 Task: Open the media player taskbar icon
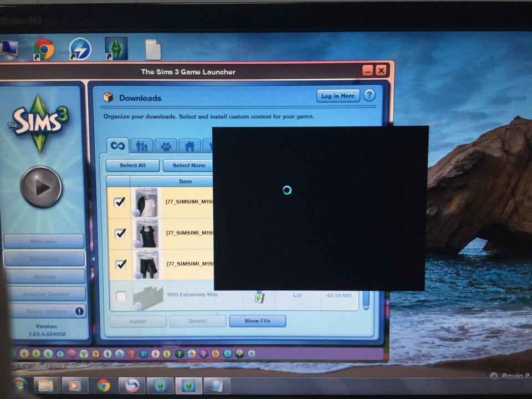[x=75, y=386]
